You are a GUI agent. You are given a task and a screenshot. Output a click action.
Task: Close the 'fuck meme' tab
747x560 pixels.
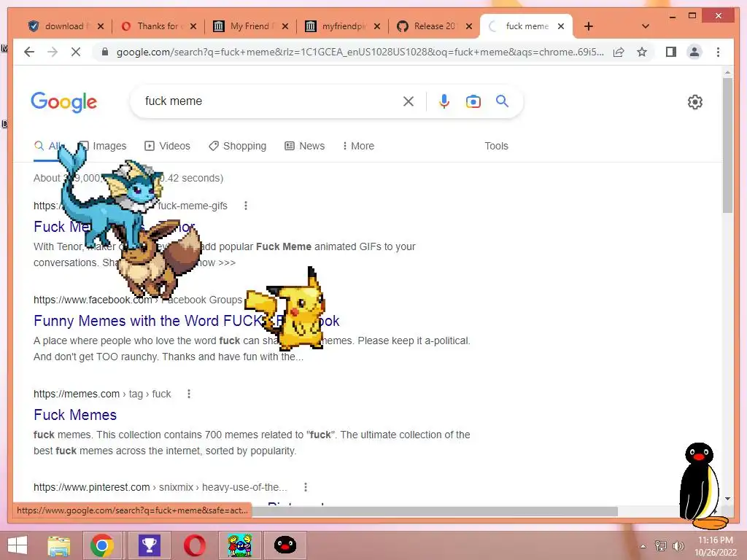click(561, 26)
